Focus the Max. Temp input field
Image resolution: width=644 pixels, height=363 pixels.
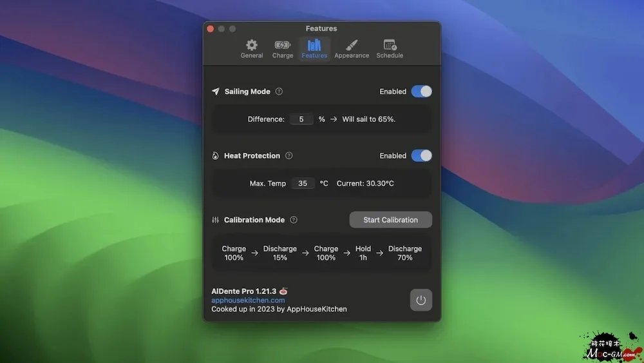[303, 183]
